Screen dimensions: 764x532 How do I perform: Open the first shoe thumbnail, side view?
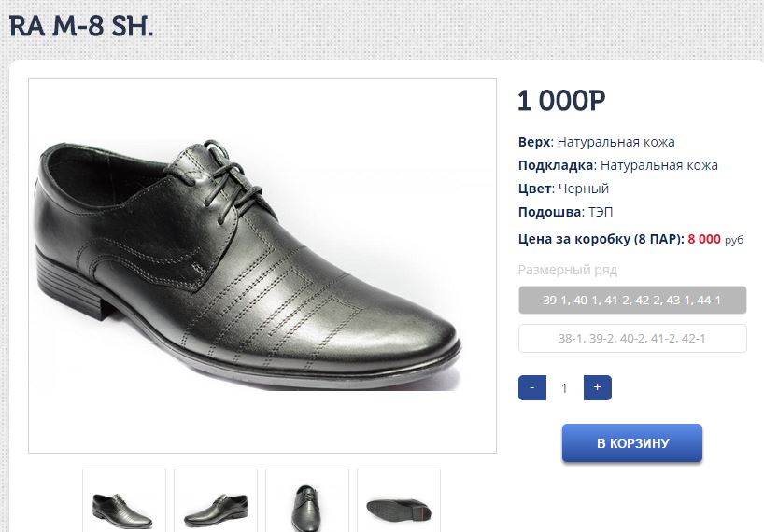tap(124, 502)
